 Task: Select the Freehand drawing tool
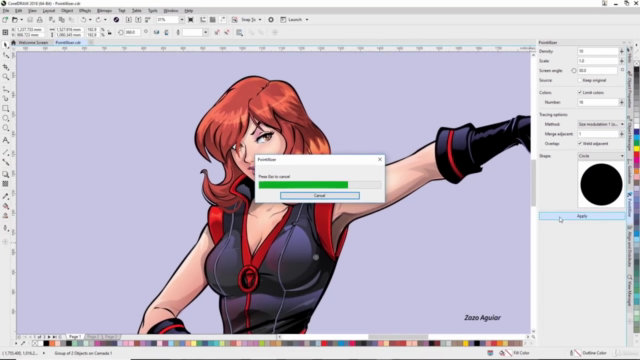5,89
